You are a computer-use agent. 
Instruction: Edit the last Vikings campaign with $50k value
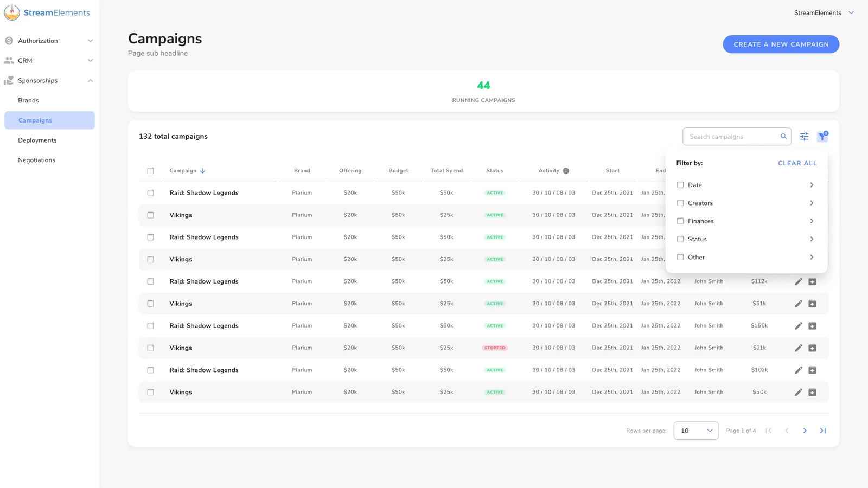(x=798, y=392)
